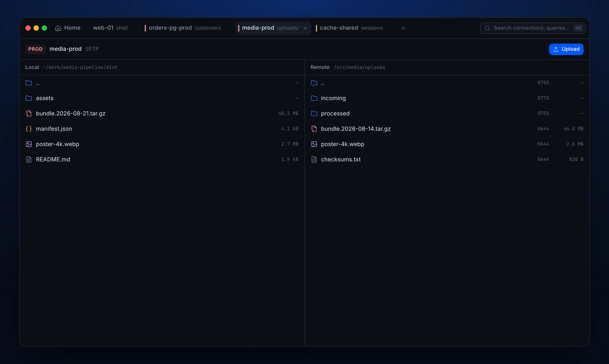Click the macOS green maximize button
The image size is (609, 364).
(44, 28)
